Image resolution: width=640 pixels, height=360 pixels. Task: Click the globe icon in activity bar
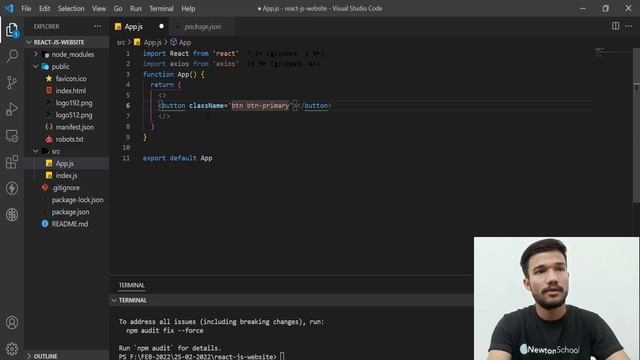[x=12, y=214]
